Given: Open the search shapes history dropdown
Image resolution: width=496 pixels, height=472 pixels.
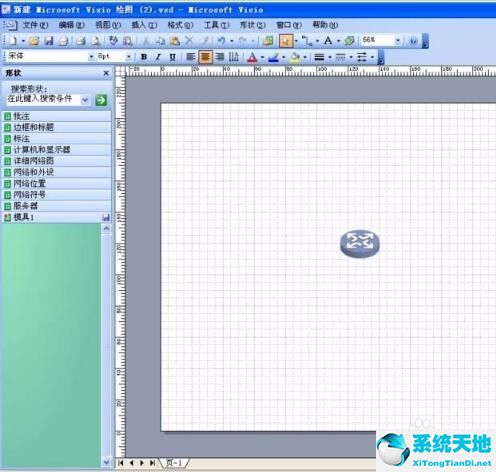Looking at the screenshot, I should point(85,100).
